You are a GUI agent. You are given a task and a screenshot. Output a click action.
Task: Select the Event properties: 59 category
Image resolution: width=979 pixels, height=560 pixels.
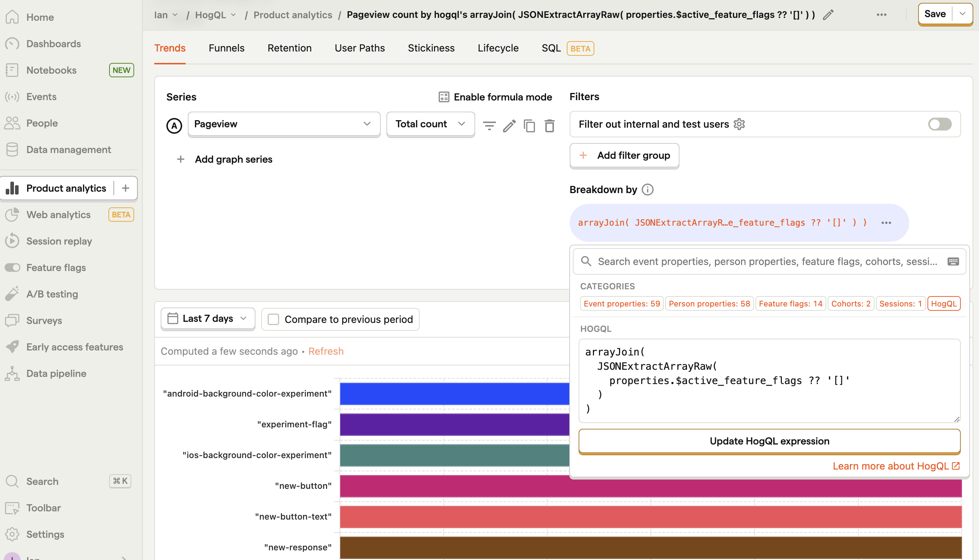622,304
